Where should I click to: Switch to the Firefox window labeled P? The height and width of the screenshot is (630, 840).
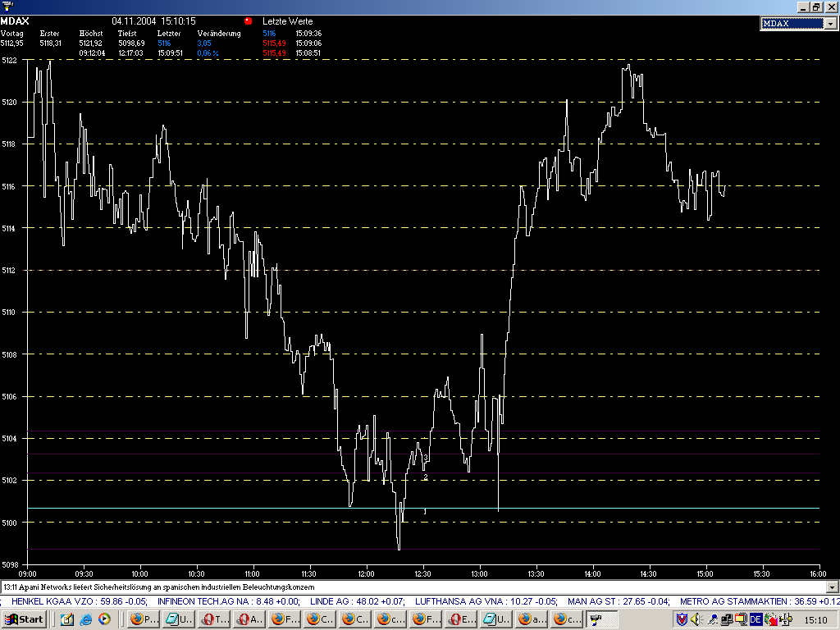(144, 619)
